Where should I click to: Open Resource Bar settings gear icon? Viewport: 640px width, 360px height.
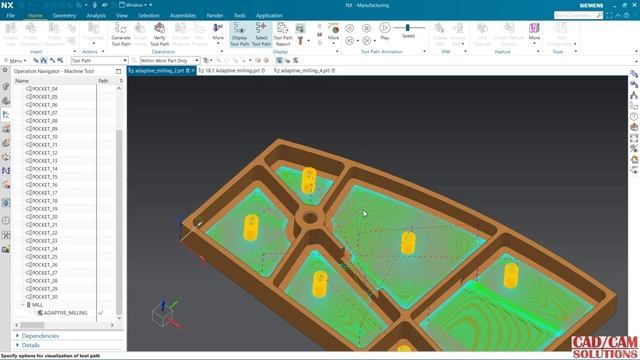[x=5, y=71]
